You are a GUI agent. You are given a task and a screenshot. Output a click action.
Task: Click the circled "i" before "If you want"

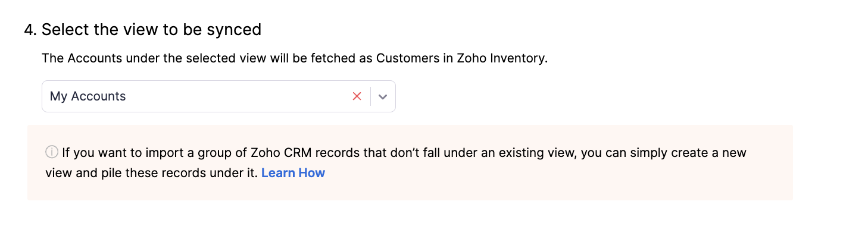(52, 153)
